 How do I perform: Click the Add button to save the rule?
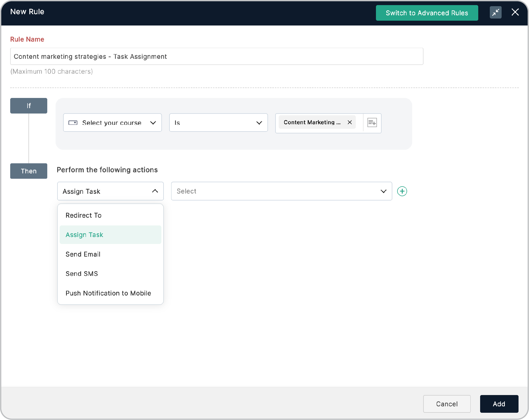[x=499, y=404]
